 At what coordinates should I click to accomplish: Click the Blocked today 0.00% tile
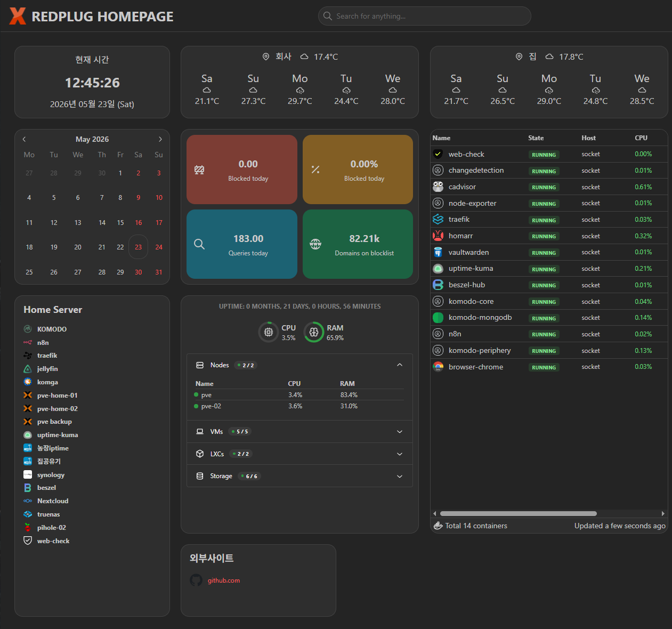pyautogui.click(x=358, y=170)
